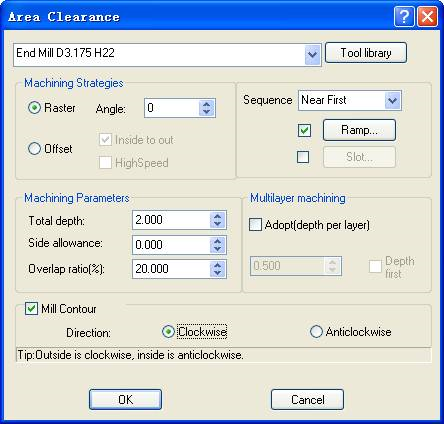The height and width of the screenshot is (424, 444).
Task: Expand the Sequence Near First dropdown
Action: (x=392, y=100)
